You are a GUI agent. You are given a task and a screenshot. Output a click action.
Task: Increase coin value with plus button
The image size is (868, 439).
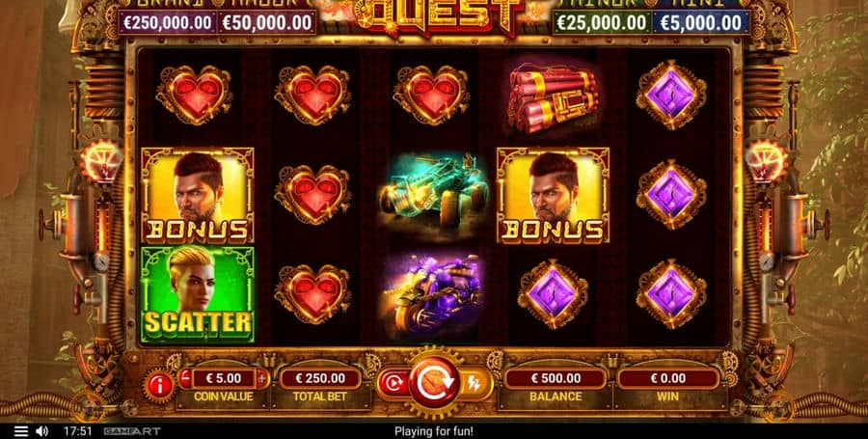tap(261, 378)
